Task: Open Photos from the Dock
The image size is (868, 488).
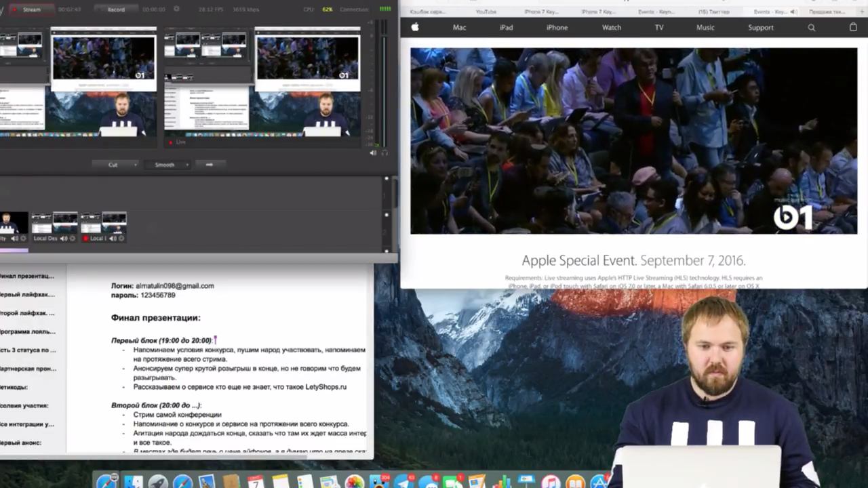Action: tap(354, 482)
